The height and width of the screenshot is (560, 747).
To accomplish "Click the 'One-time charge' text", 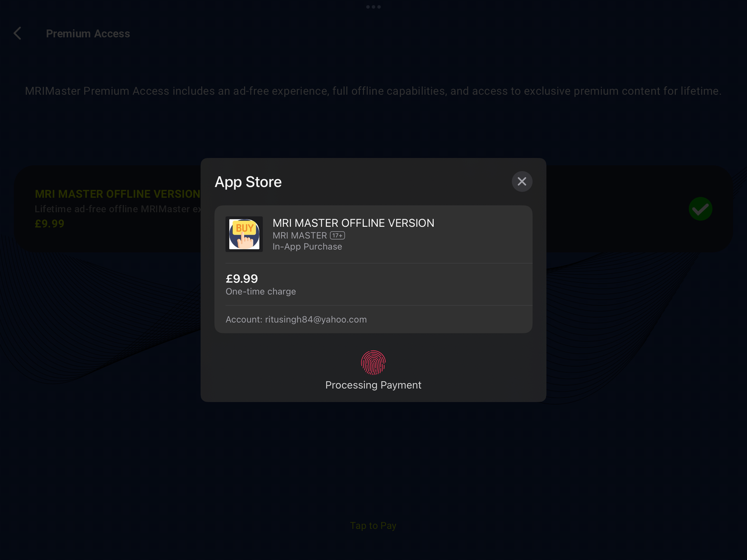I will click(261, 292).
